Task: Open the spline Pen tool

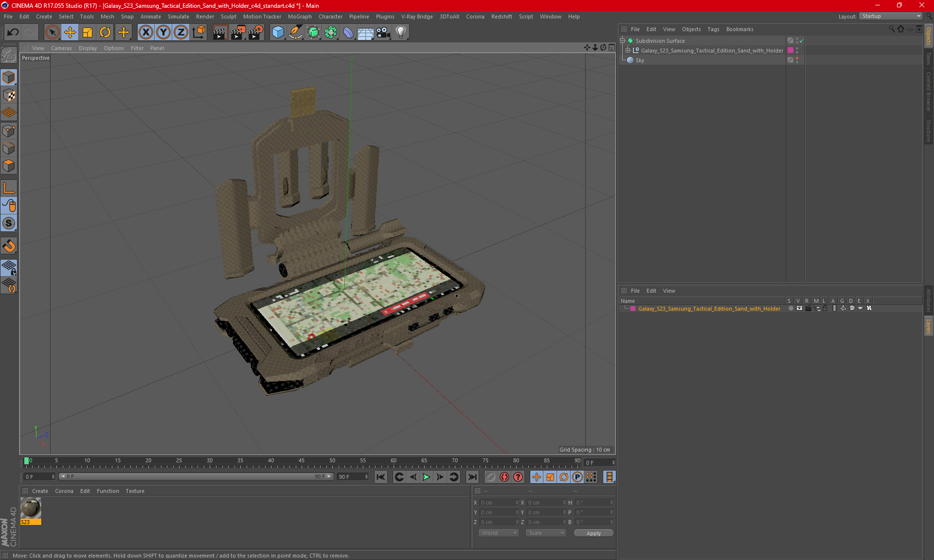Action: click(295, 32)
